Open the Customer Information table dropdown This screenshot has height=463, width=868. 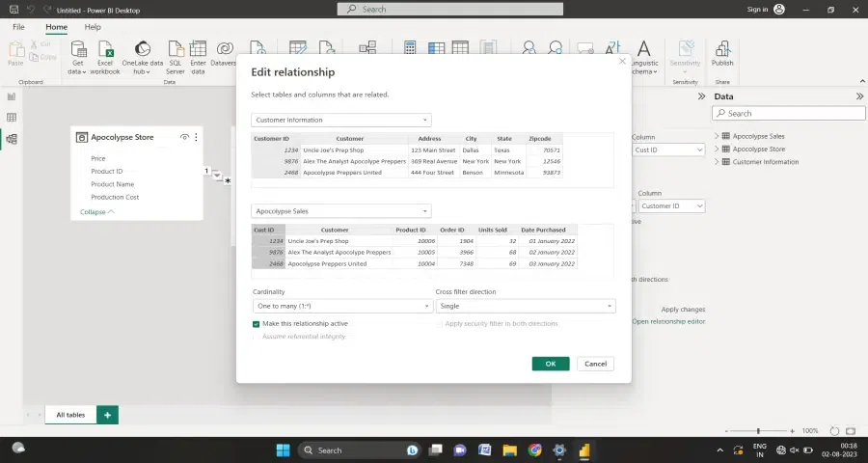[341, 121]
